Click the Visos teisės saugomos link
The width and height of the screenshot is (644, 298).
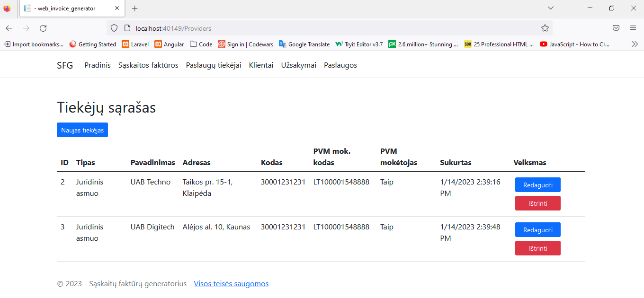(231, 283)
